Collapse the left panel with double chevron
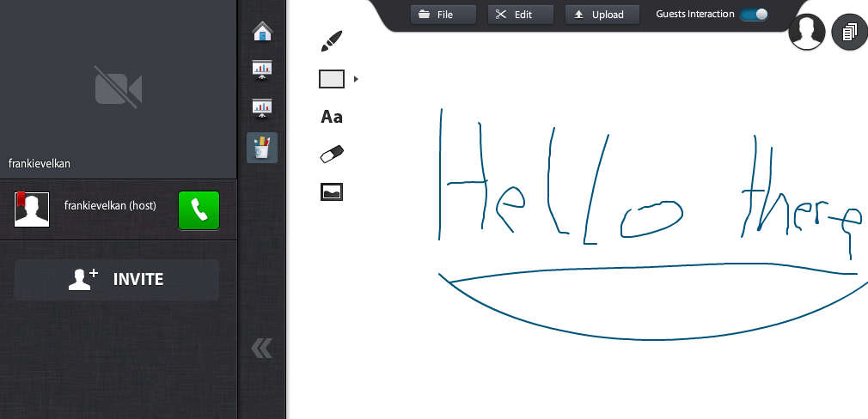868x419 pixels. pyautogui.click(x=261, y=348)
